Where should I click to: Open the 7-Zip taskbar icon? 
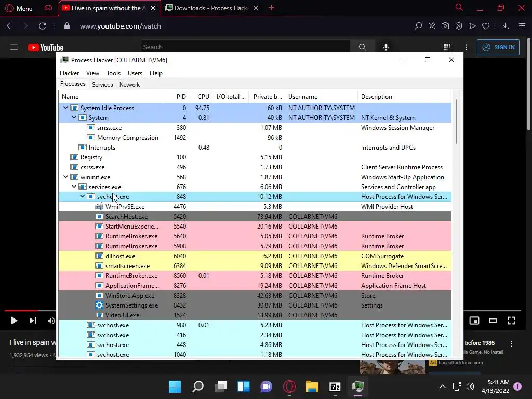click(x=335, y=387)
